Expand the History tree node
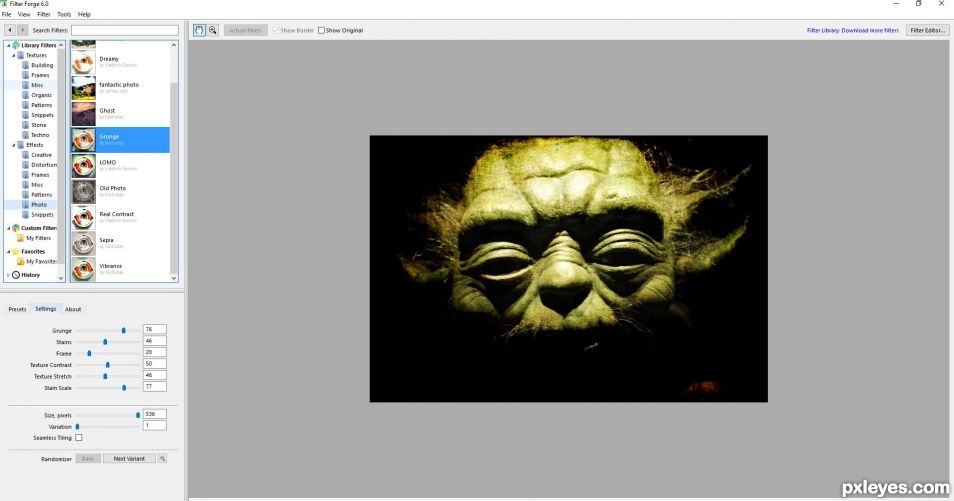Image resolution: width=954 pixels, height=501 pixels. pyautogui.click(x=9, y=275)
